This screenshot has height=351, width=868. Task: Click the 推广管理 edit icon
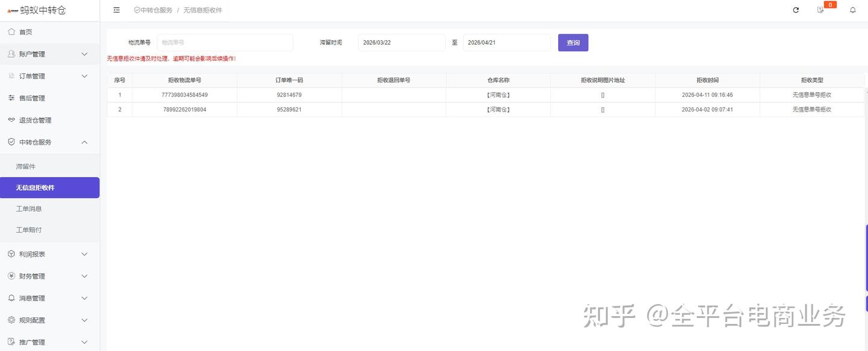tap(11, 342)
